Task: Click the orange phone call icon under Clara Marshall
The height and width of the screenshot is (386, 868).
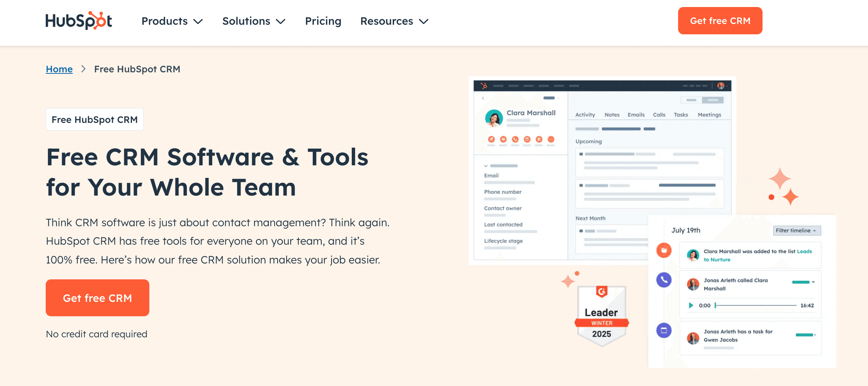Action: click(x=515, y=139)
